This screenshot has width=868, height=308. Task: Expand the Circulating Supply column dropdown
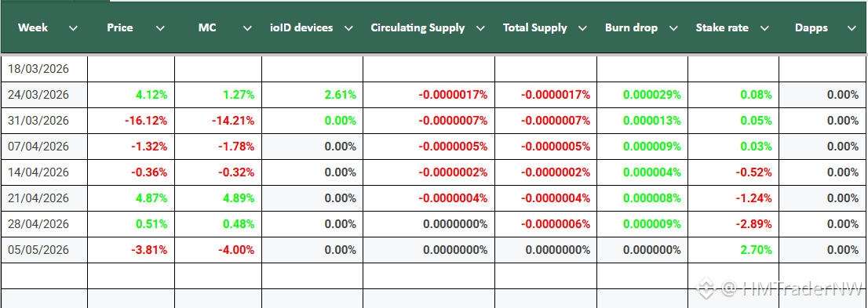click(x=480, y=28)
